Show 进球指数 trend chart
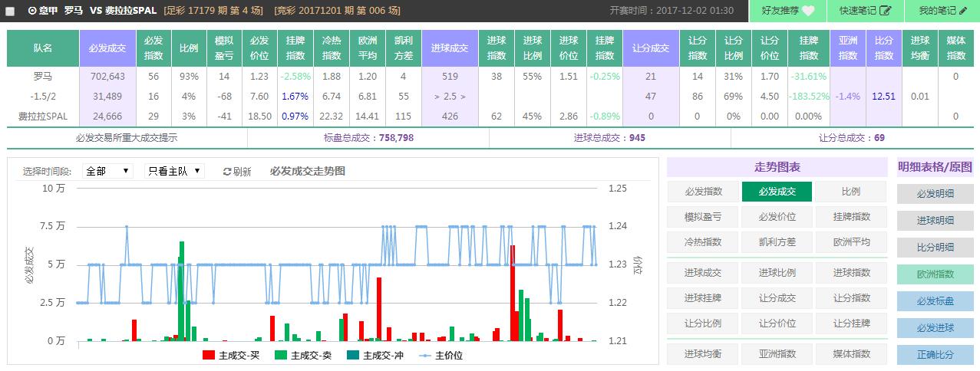The height and width of the screenshot is (371, 980). (851, 273)
